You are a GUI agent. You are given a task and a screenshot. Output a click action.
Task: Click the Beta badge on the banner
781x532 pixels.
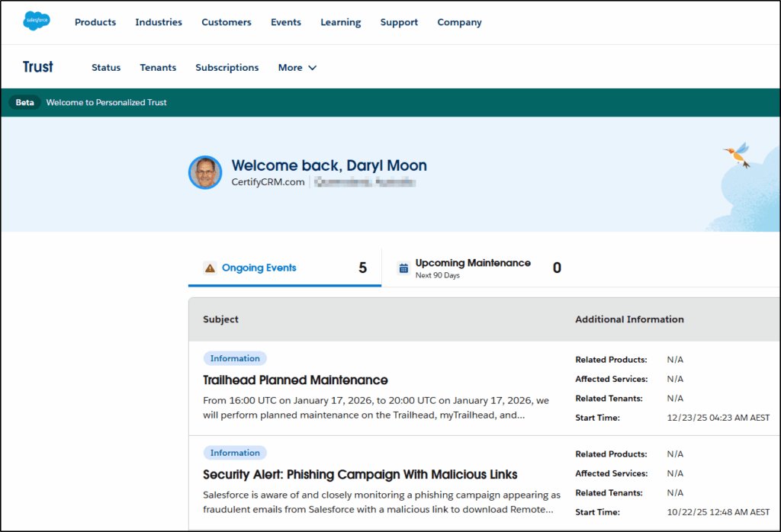click(x=24, y=101)
